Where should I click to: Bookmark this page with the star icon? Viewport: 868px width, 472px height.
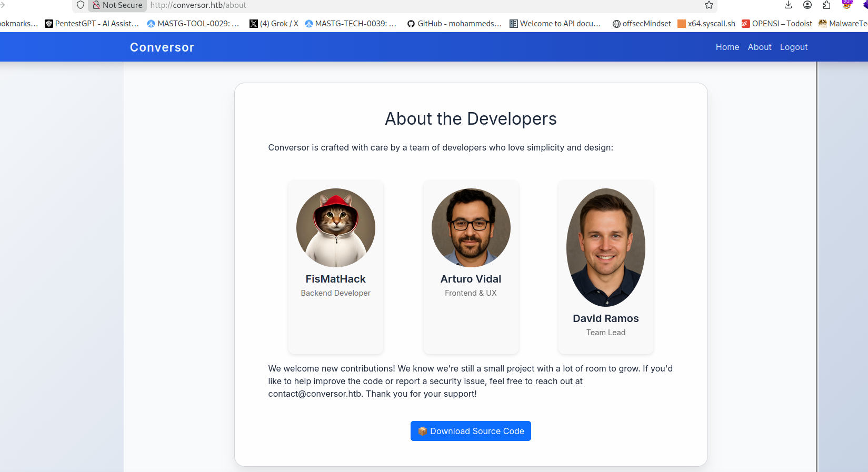point(709,5)
